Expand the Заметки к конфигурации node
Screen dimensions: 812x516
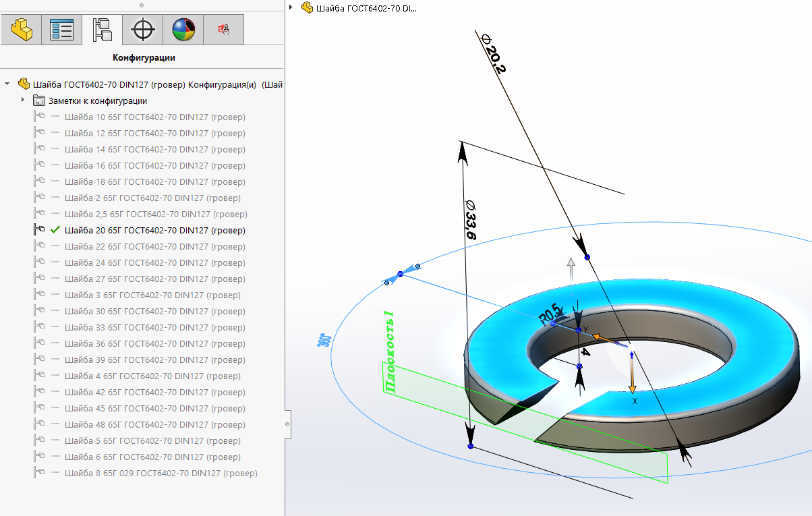[x=23, y=101]
